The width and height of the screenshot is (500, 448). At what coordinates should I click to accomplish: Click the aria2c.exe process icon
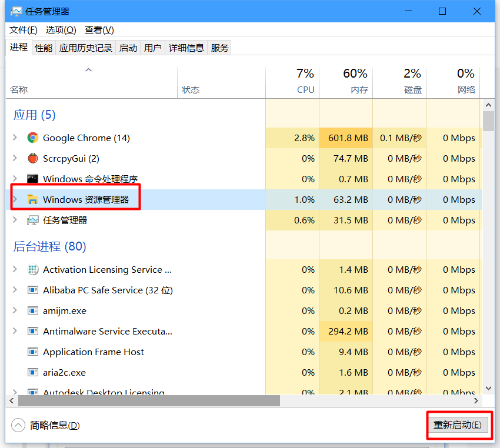pyautogui.click(x=33, y=372)
